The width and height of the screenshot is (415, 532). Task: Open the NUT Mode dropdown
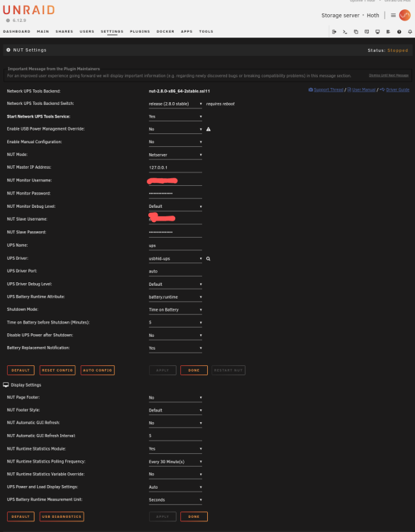coord(175,155)
